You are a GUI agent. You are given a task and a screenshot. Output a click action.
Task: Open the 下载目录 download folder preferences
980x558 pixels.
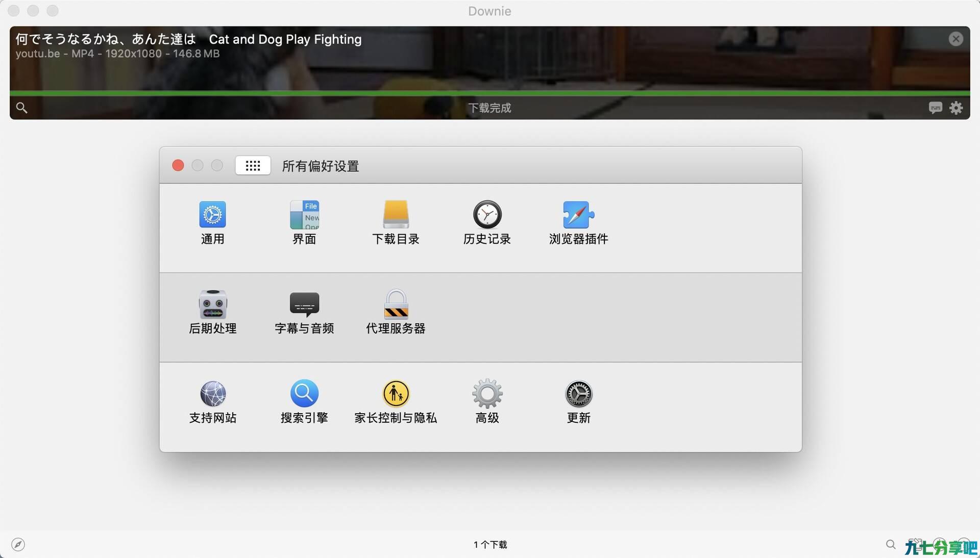[396, 222]
